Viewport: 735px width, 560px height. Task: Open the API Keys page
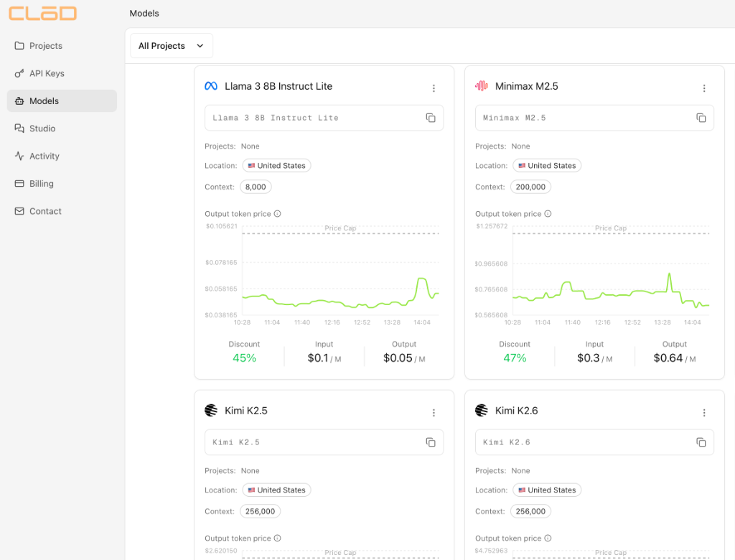pos(62,73)
